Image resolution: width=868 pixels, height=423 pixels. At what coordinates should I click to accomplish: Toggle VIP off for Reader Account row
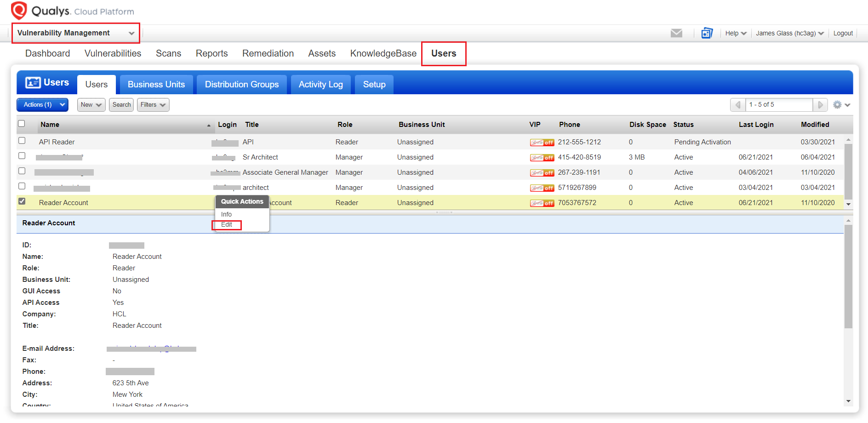coord(542,203)
